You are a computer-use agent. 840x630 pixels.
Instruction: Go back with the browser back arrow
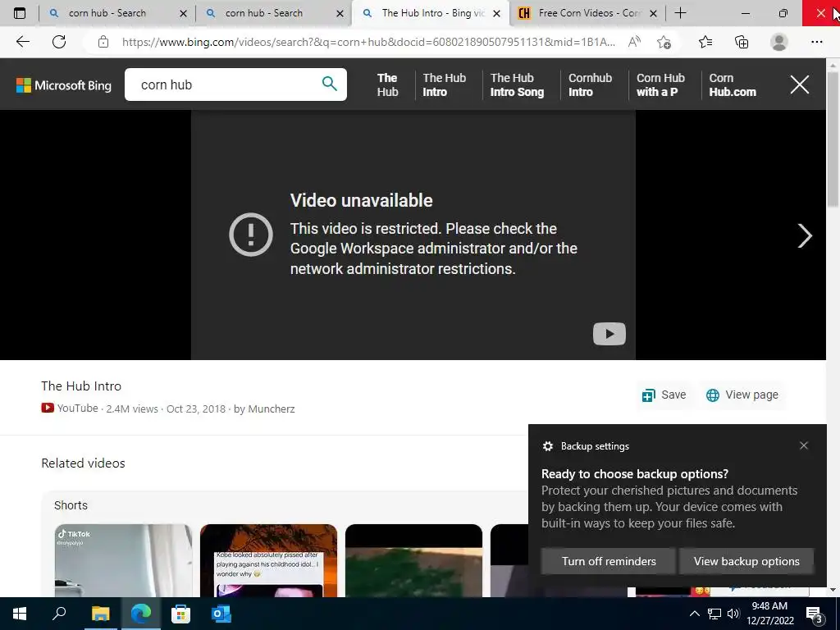pyautogui.click(x=22, y=42)
